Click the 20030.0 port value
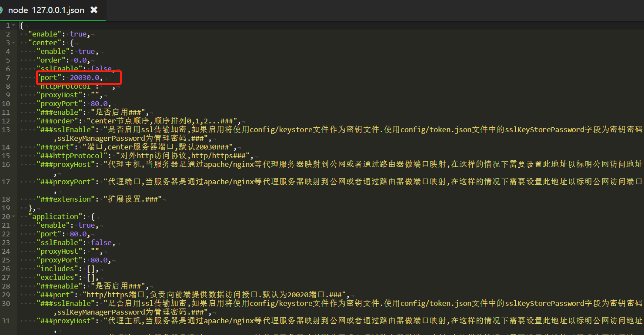644x335 pixels. coord(84,77)
